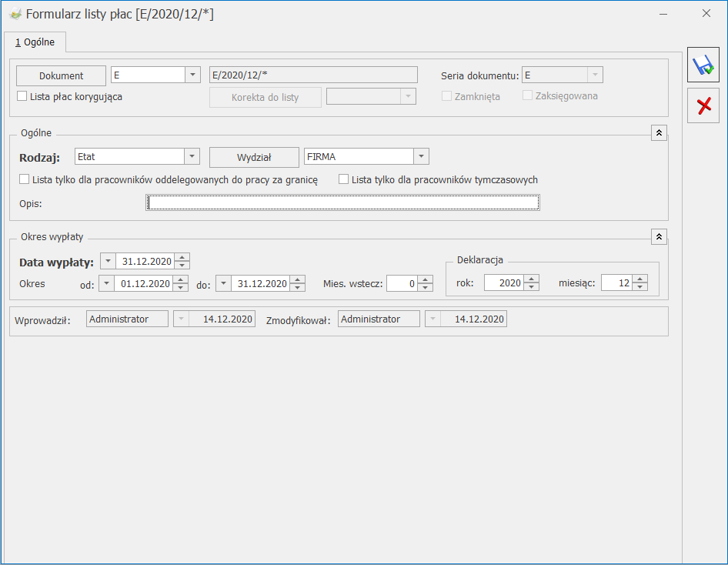Increase the Data wypłaty date

tap(182, 257)
